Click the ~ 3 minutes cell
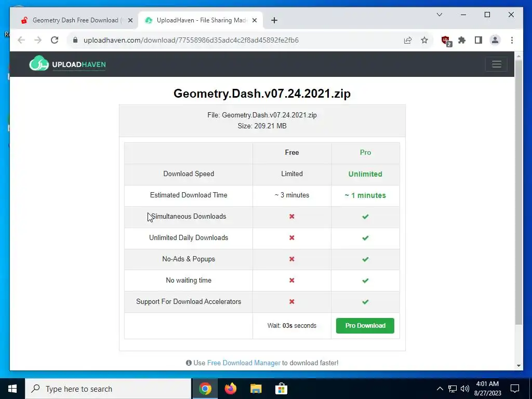Image resolution: width=532 pixels, height=399 pixels. (292, 195)
